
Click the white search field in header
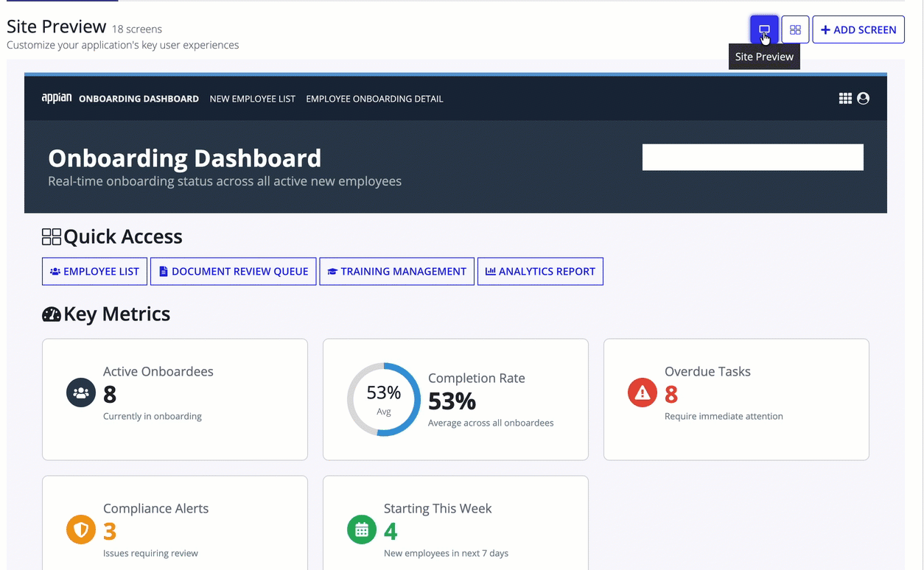point(753,158)
